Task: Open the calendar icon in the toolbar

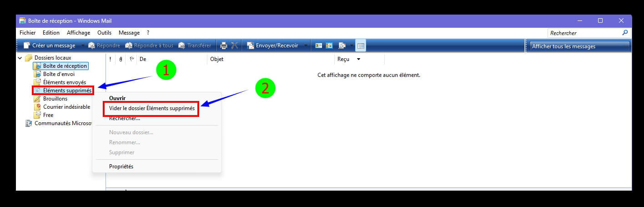Action: [x=330, y=45]
